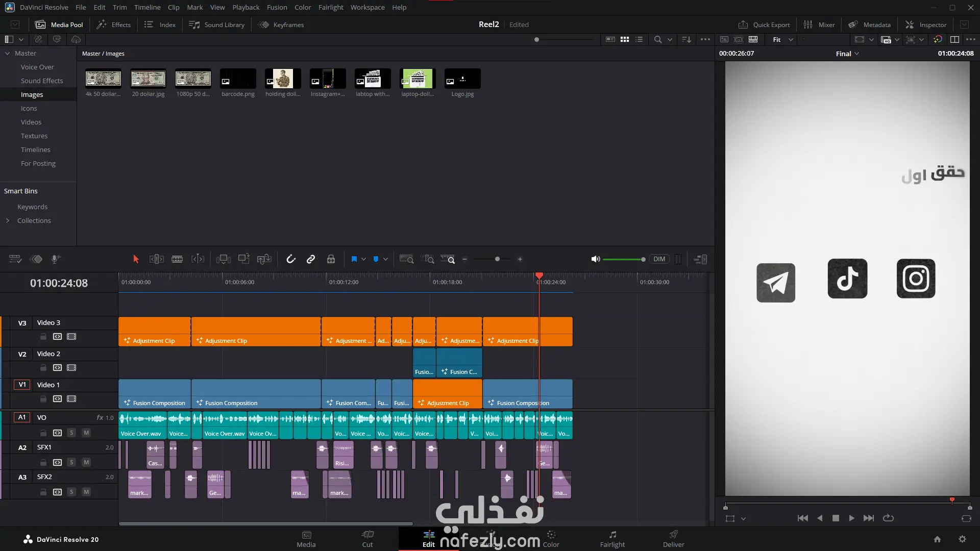This screenshot has height=551, width=980.
Task: Click the Position Lock icon
Action: tap(331, 259)
